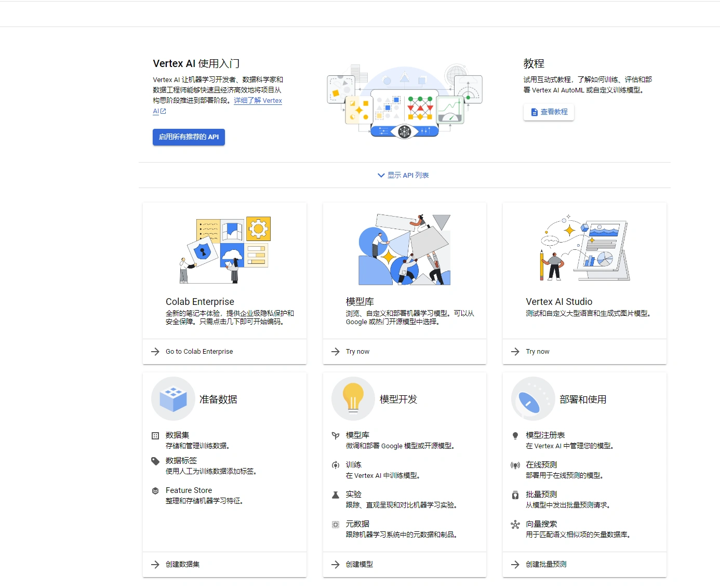
Task: Click the 在线预测 broadcast icon
Action: pos(515,465)
